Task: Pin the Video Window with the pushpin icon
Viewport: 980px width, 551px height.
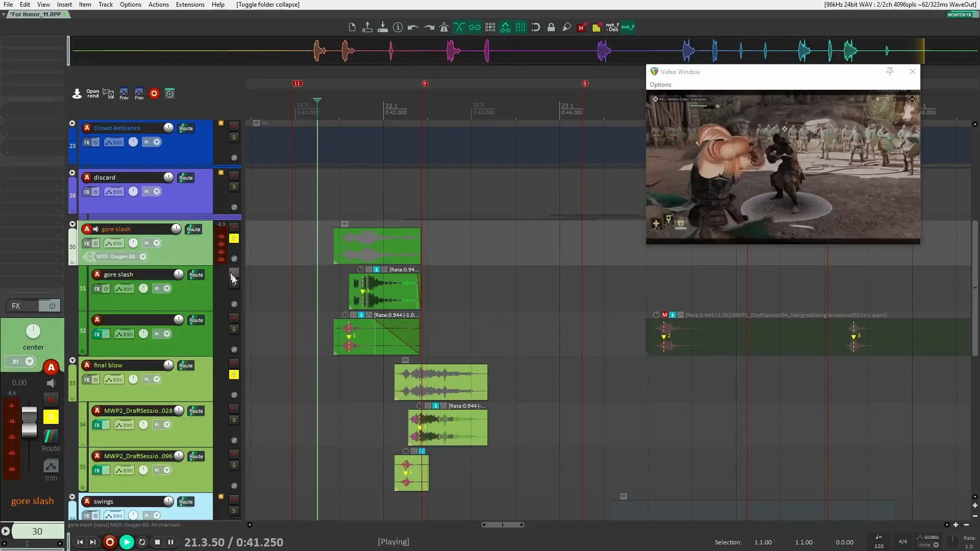Action: (890, 71)
